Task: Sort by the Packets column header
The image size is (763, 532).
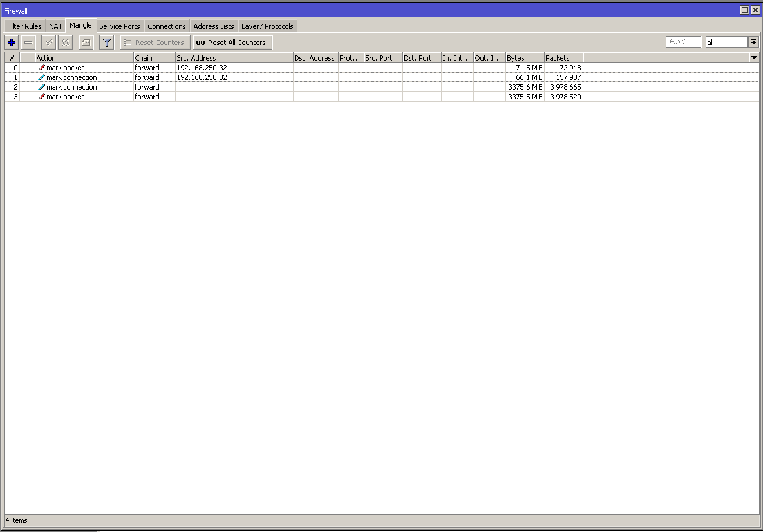Action: click(563, 58)
